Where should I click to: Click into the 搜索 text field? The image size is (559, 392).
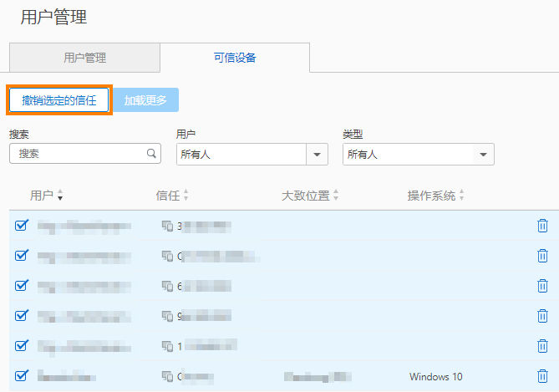[85, 154]
